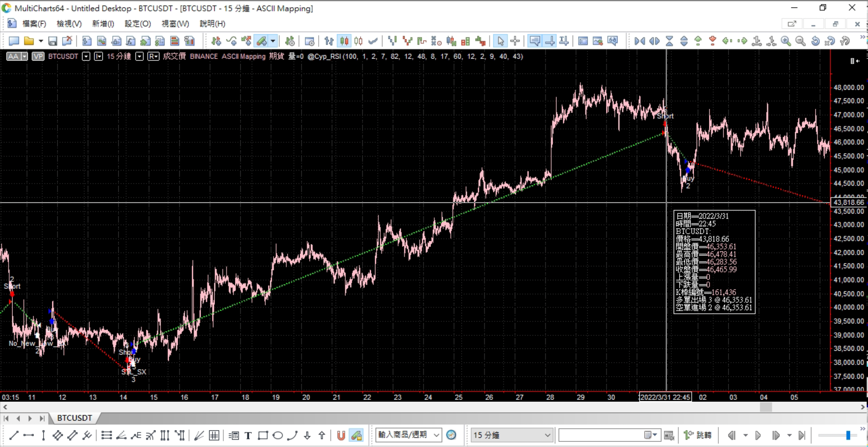Click the Save workspace floppy icon
Viewport: 868px width, 447px height.
click(53, 41)
